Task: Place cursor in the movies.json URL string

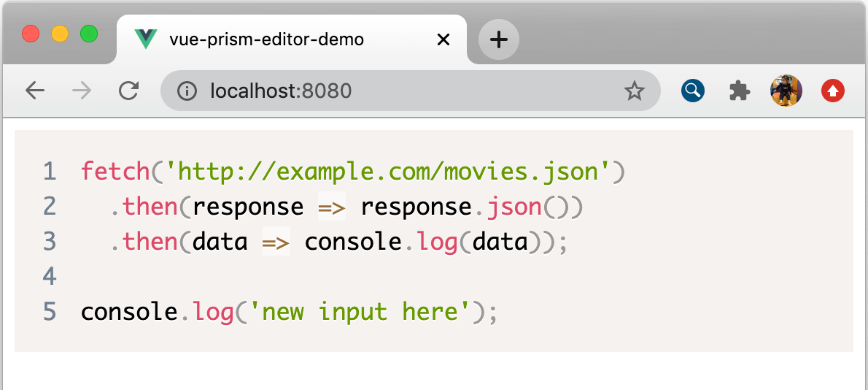Action: point(387,172)
